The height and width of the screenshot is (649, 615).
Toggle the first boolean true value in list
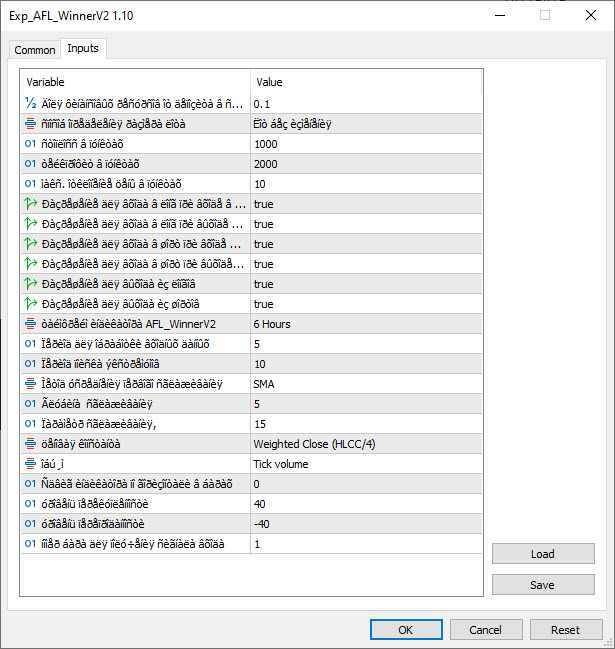pyautogui.click(x=264, y=204)
